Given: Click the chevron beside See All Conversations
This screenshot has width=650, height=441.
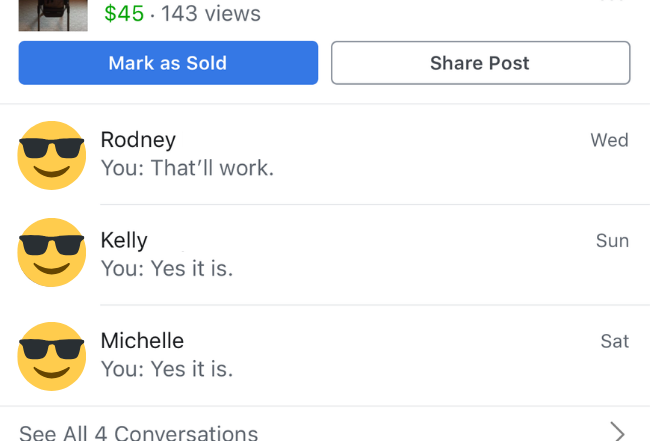Looking at the screenshot, I should coord(617,432).
